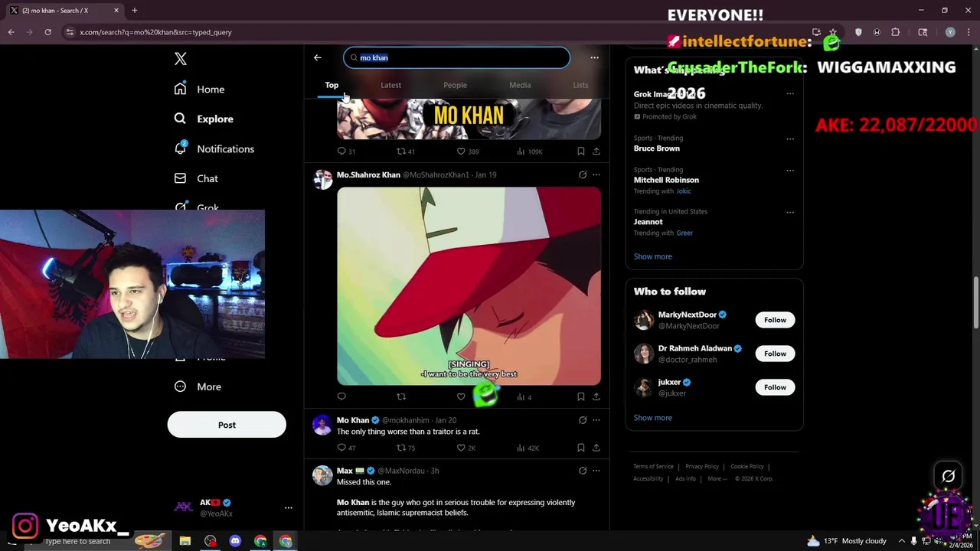Like the Mo.Shahroz Khan post
This screenshot has height=551, width=980.
click(461, 396)
